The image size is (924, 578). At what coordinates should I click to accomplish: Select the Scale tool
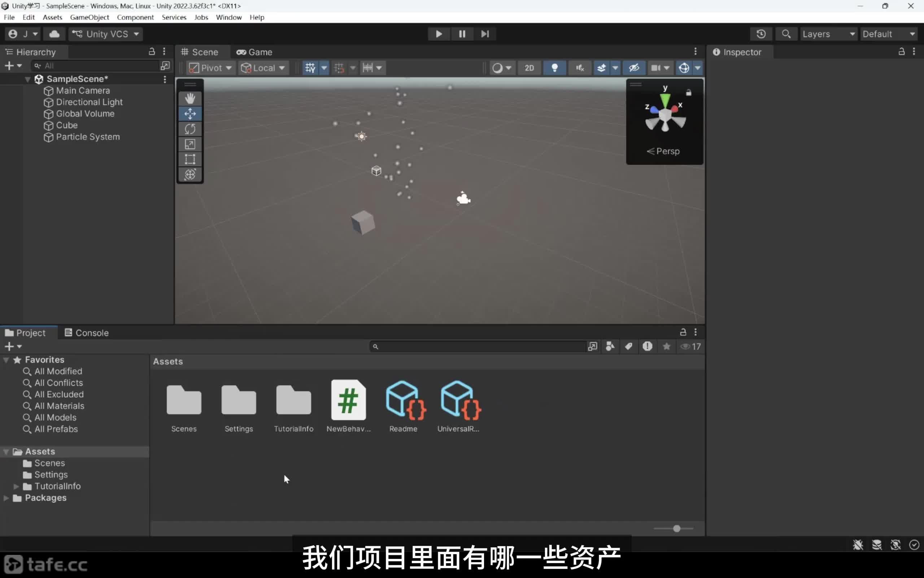tap(190, 144)
